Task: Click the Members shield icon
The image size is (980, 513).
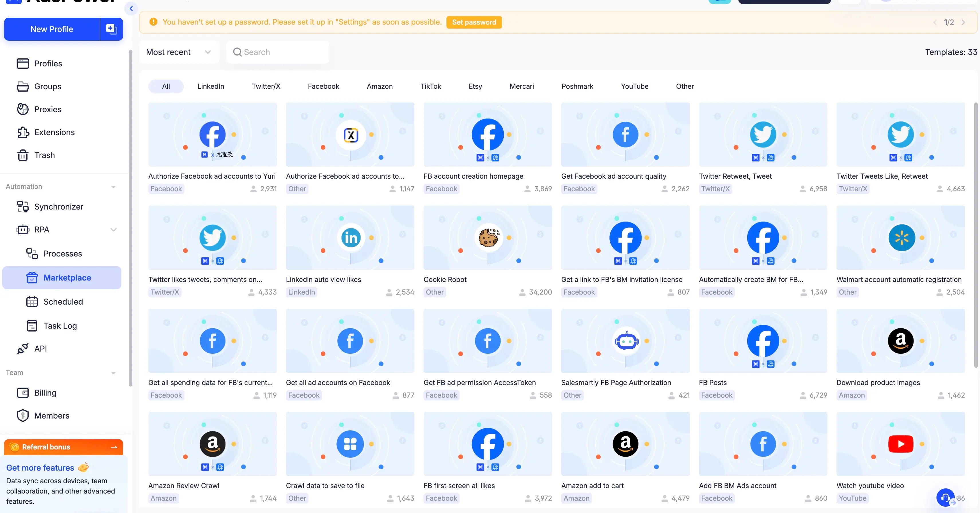Action: pos(22,415)
